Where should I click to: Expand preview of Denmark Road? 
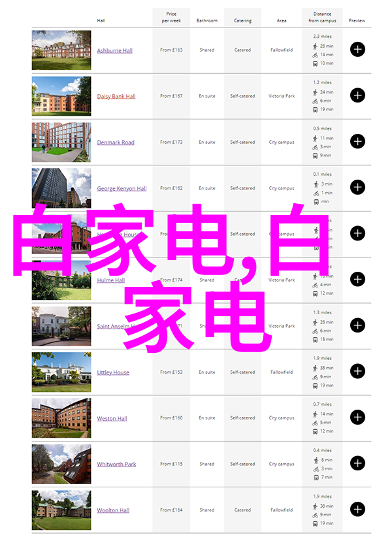point(357,141)
